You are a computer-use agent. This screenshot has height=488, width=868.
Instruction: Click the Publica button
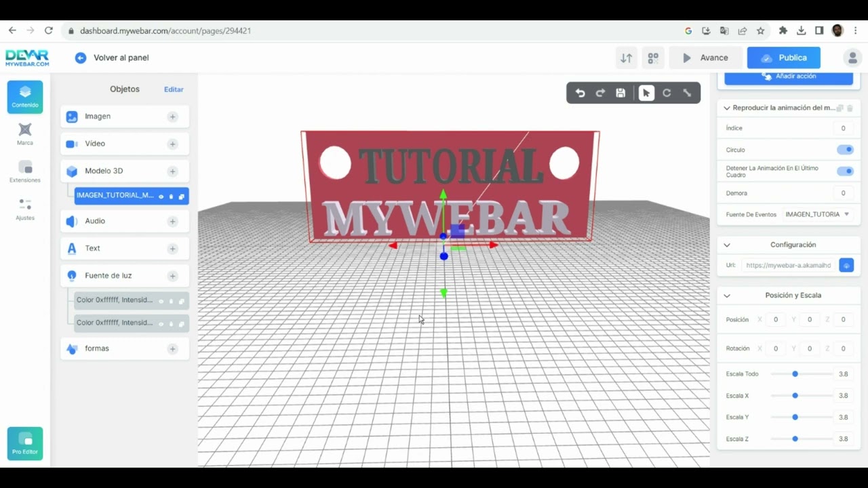(784, 58)
